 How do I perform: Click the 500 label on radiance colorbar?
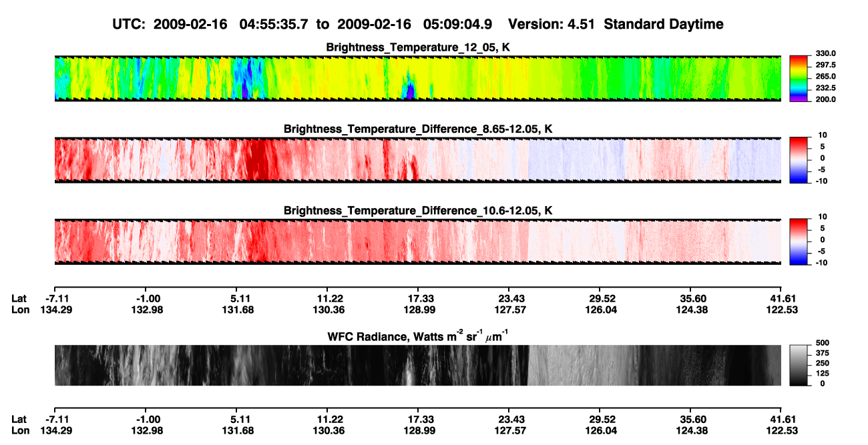click(822, 342)
